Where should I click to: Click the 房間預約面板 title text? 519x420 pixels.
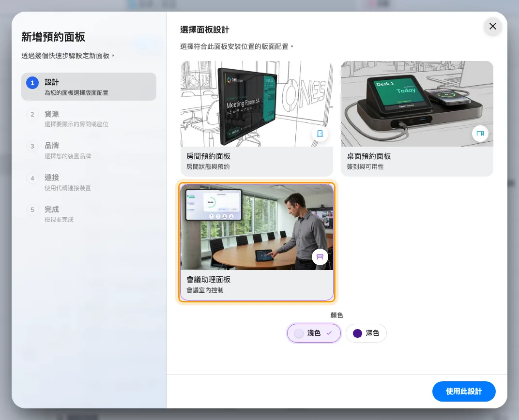pos(209,156)
